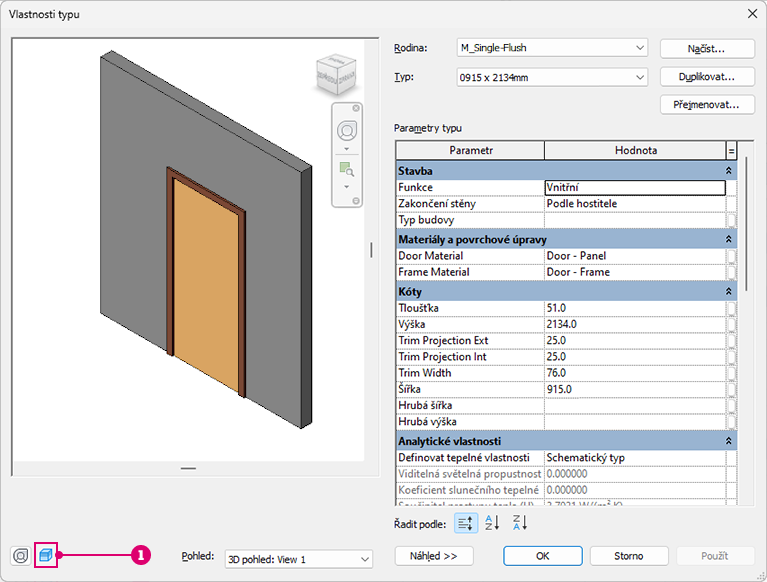Click the empty Typ budovy value cell
The image size is (767, 582).
[x=635, y=220]
